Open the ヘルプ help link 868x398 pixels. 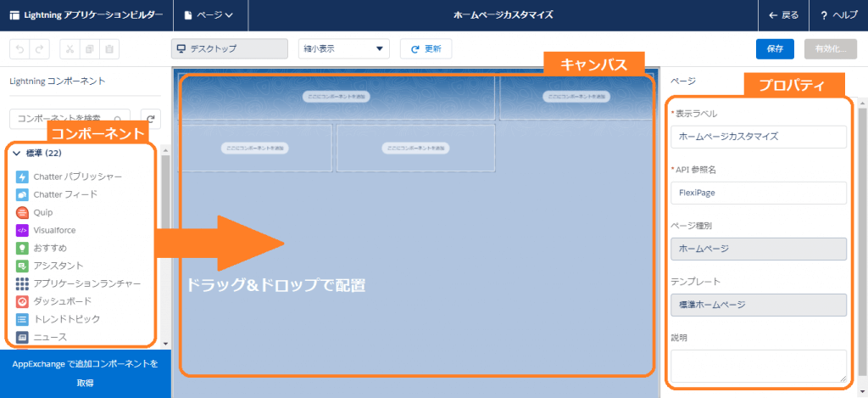point(840,15)
